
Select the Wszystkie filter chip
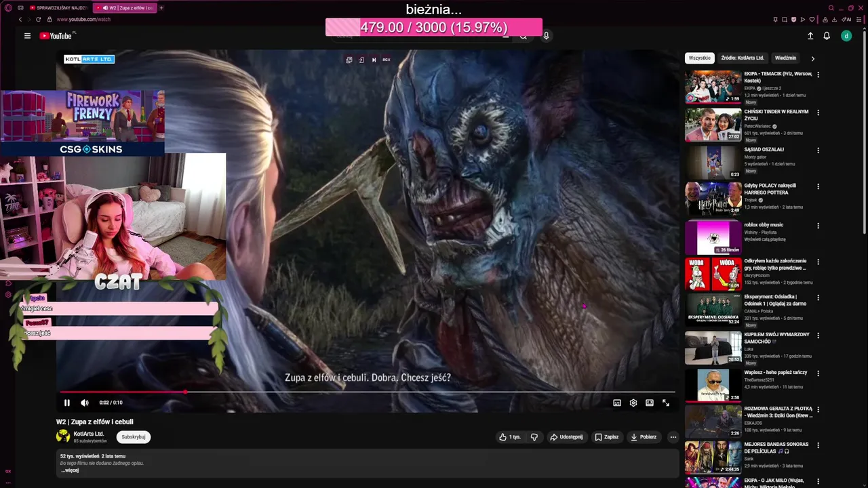click(700, 58)
